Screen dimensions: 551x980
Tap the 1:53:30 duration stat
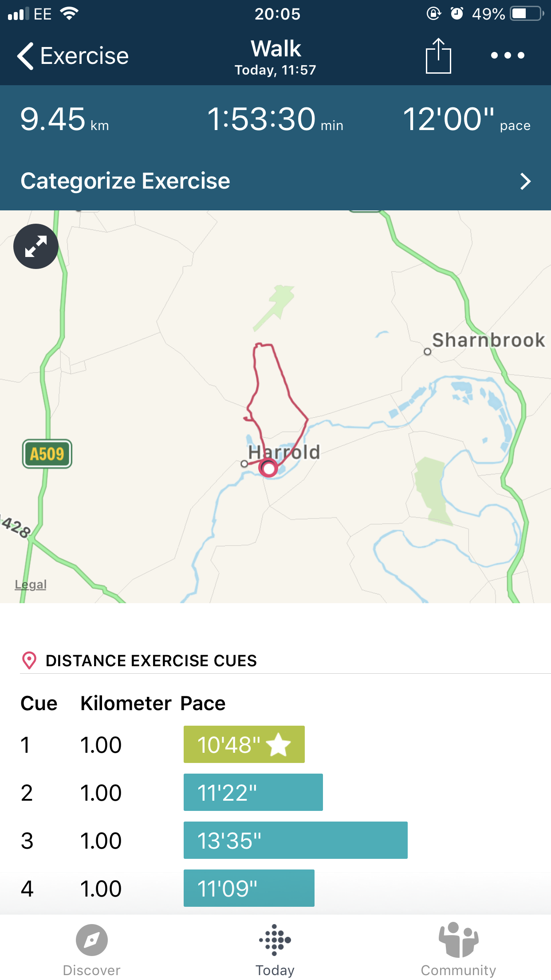tap(275, 120)
